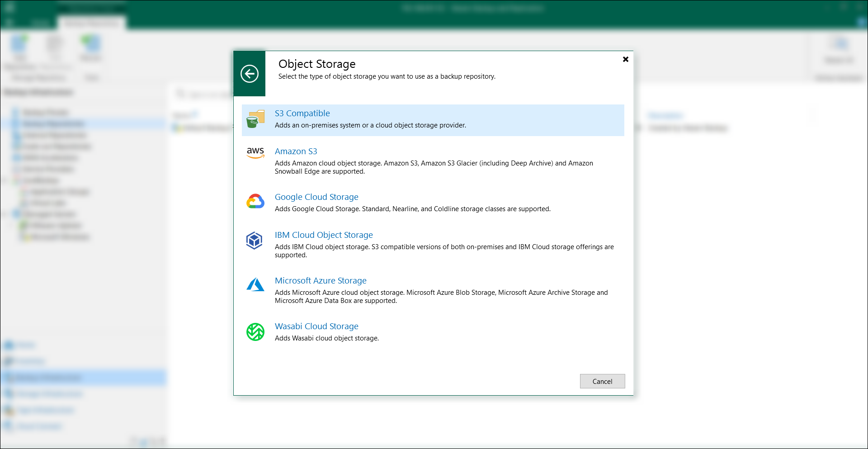868x449 pixels.
Task: Click the Microsoft Azure logo icon
Action: click(255, 284)
